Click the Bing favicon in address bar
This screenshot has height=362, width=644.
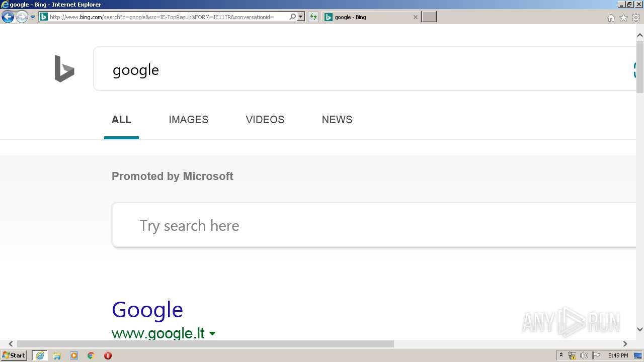point(44,17)
